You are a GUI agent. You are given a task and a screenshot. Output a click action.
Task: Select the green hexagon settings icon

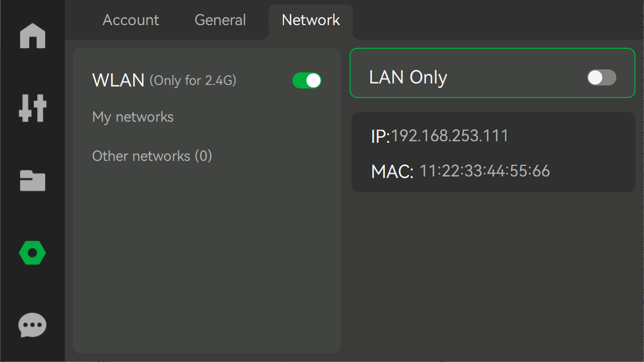pyautogui.click(x=33, y=253)
